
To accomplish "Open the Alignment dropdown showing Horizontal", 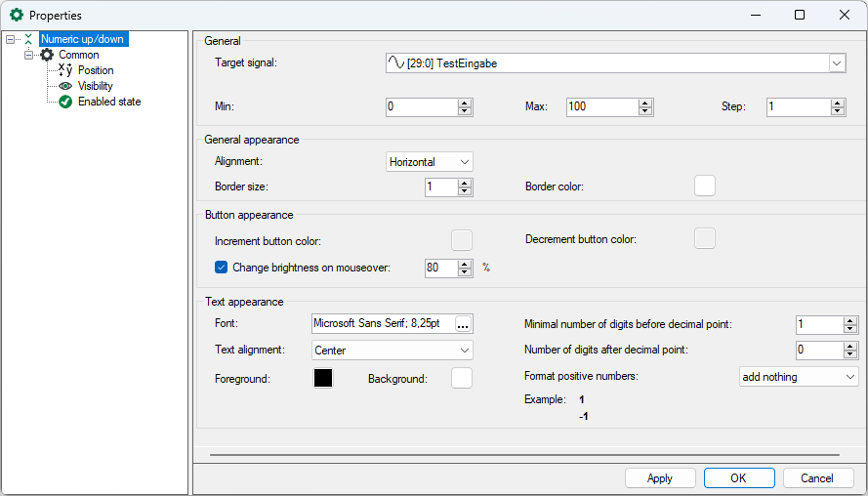I will (x=464, y=162).
